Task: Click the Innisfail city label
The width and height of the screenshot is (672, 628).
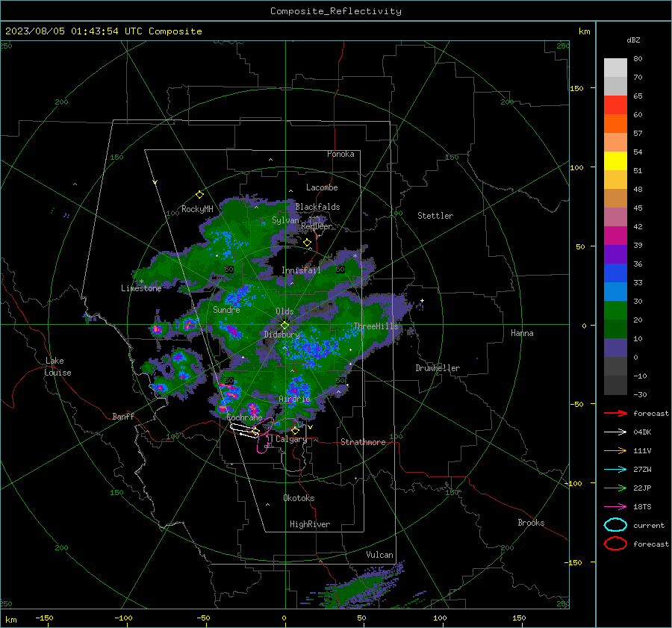Action: tap(301, 270)
